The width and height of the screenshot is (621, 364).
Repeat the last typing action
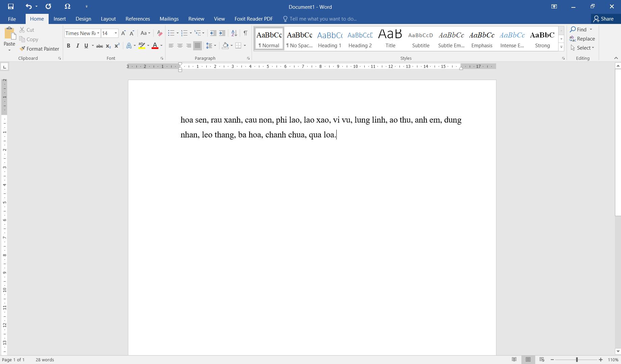tap(48, 6)
